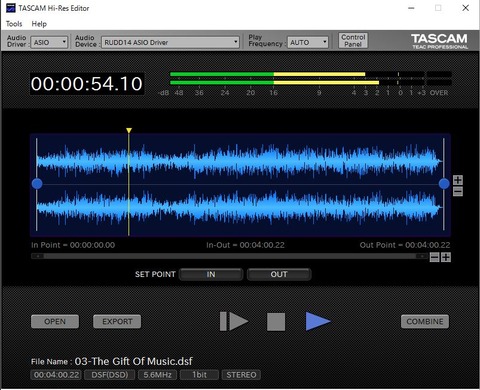Click the yellow playhead marker triangle
This screenshot has height=390, width=480.
coord(129,130)
